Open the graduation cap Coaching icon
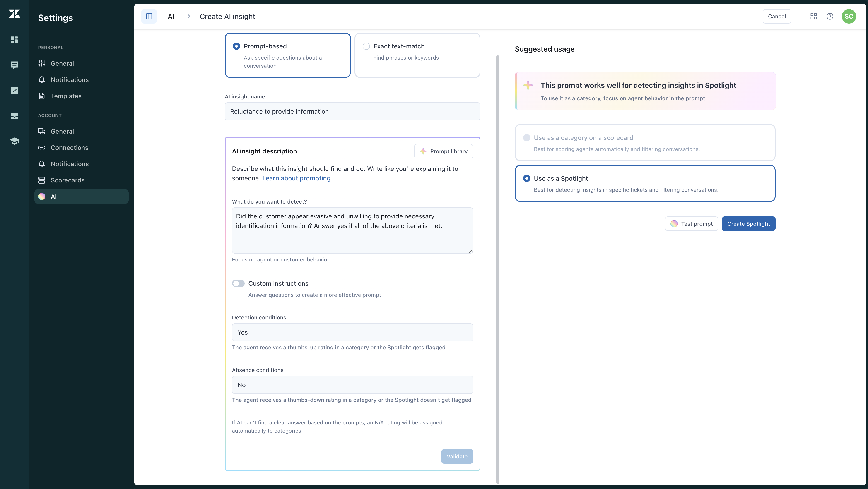 pyautogui.click(x=14, y=141)
